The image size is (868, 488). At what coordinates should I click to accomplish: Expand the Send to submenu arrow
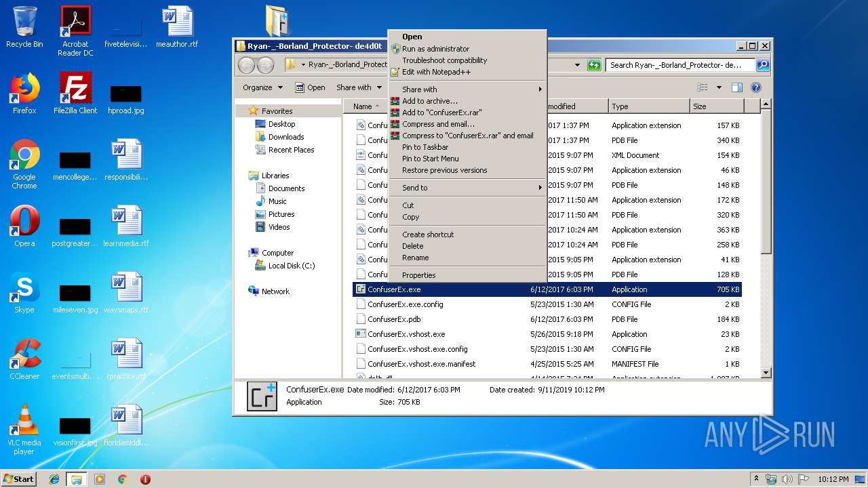click(x=540, y=188)
